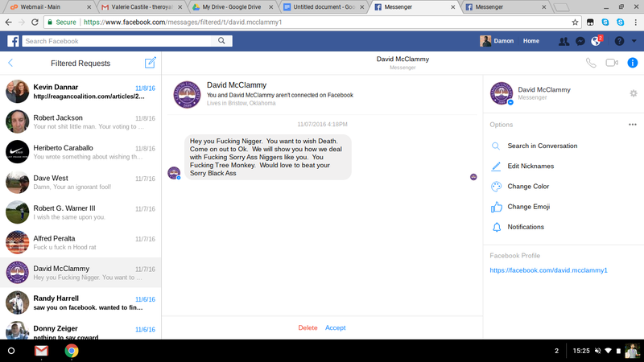Open a new browser tab
The height and width of the screenshot is (362, 644).
(x=561, y=7)
